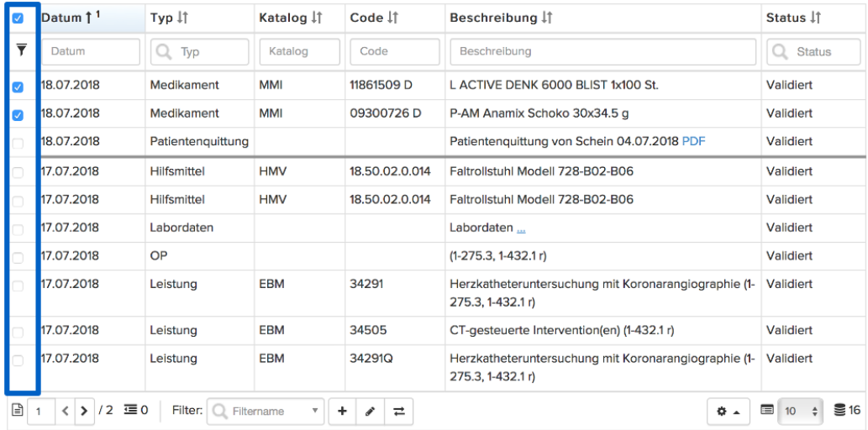
Task: Click the magnifier icon in the Status filter
Action: coord(780,52)
